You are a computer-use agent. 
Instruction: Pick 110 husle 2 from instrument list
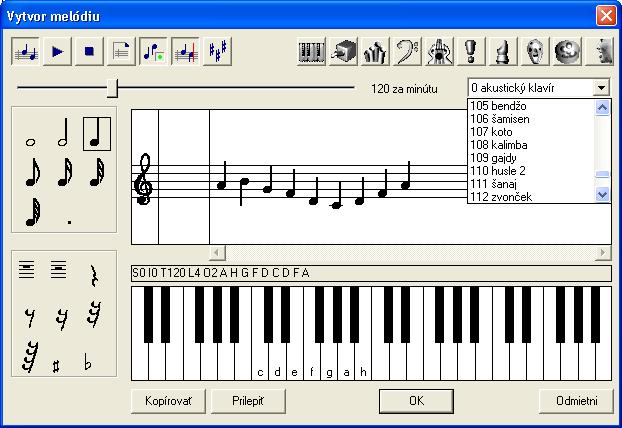click(x=532, y=171)
